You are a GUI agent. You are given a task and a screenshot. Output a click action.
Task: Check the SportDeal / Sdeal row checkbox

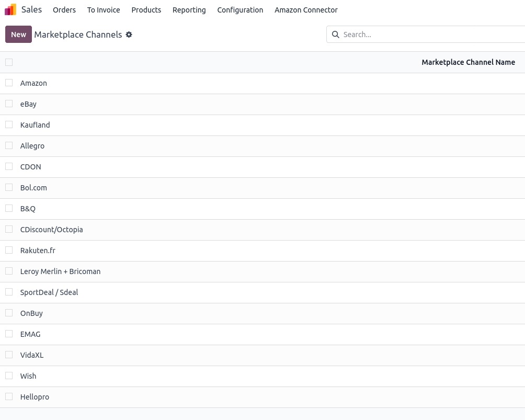pos(9,292)
